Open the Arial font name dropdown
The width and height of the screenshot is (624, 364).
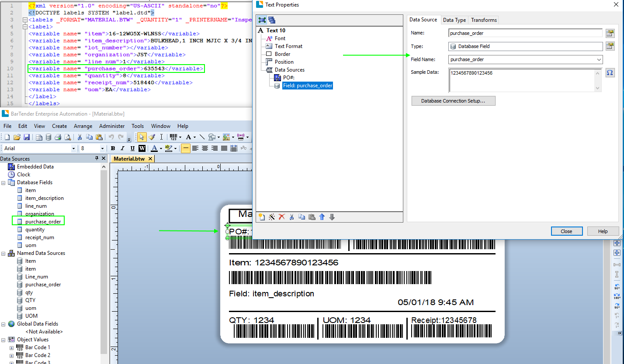pyautogui.click(x=73, y=148)
